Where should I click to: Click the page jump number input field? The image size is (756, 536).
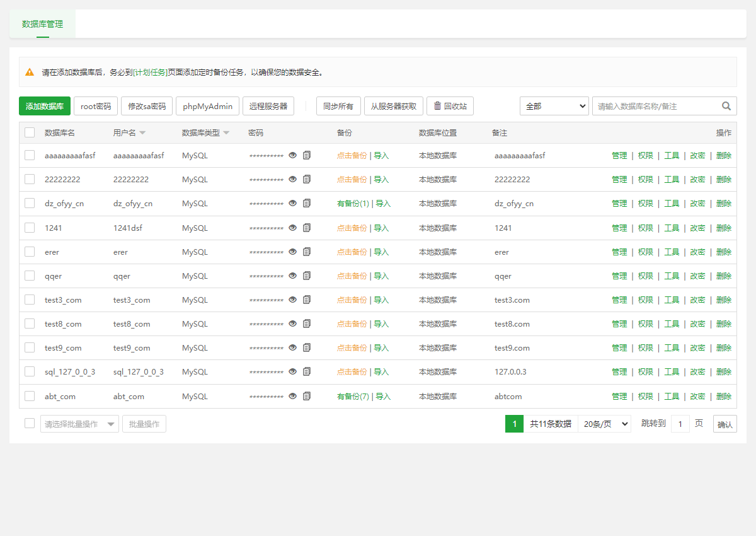pos(680,423)
